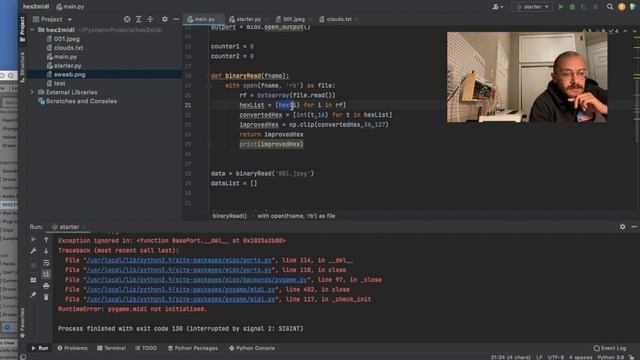Hide the Run panel with minus icon

(x=634, y=227)
